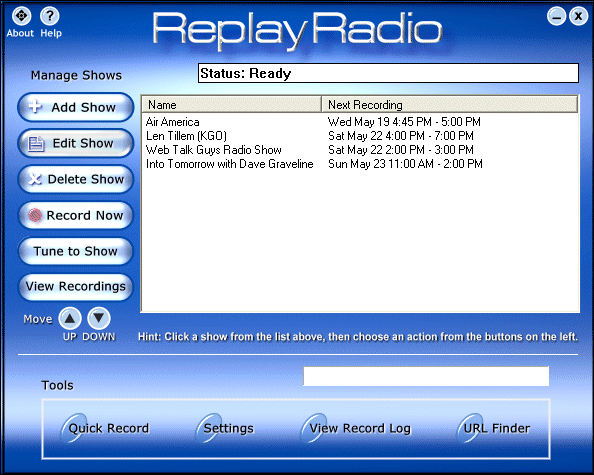Click the Edit Show button
This screenshot has height=475, width=594.
(x=76, y=143)
